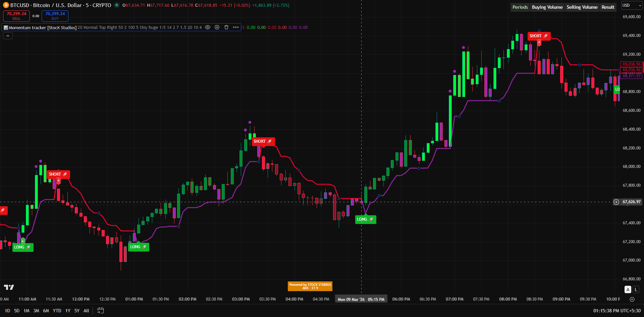Select the 1M time range

(x=26, y=311)
